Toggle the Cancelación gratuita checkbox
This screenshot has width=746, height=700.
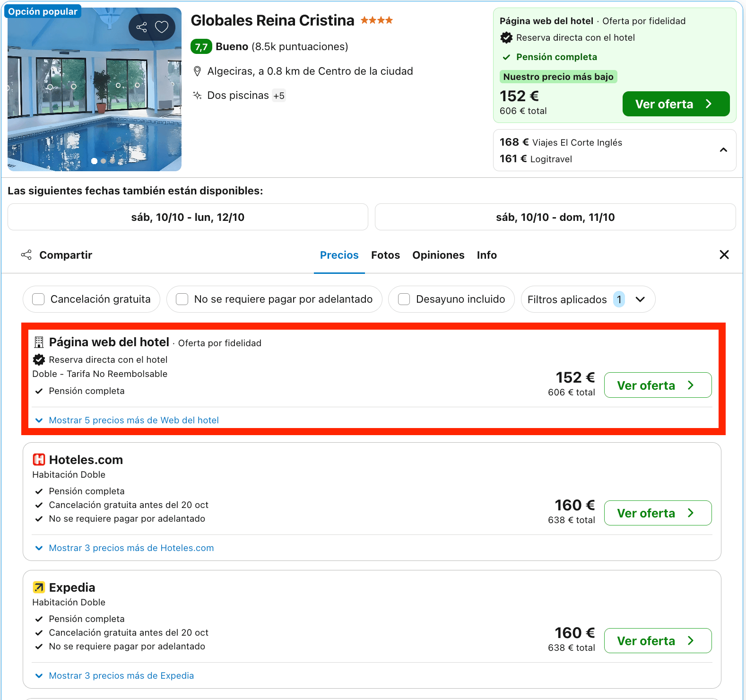pyautogui.click(x=38, y=299)
